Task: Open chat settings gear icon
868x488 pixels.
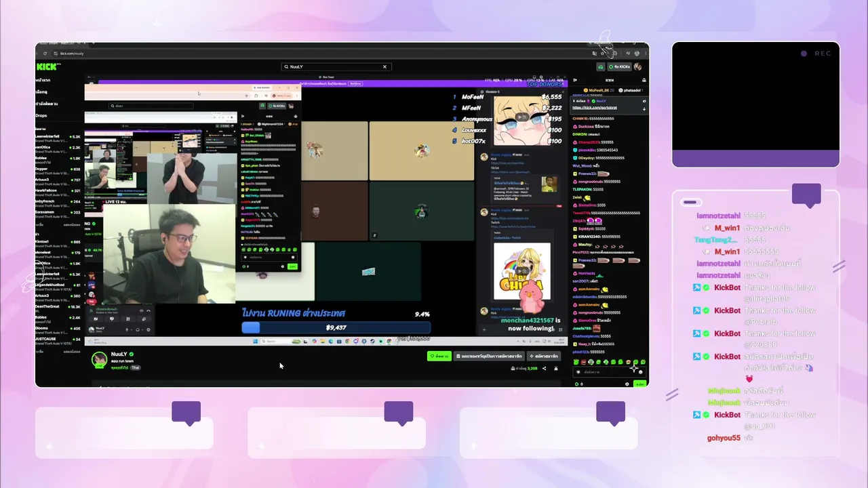Action: click(x=627, y=384)
